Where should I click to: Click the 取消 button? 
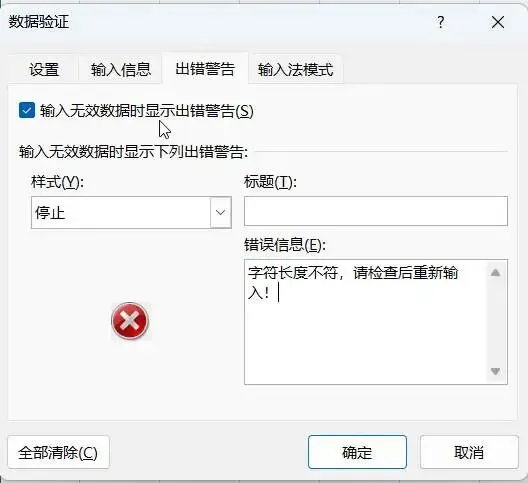pos(469,452)
